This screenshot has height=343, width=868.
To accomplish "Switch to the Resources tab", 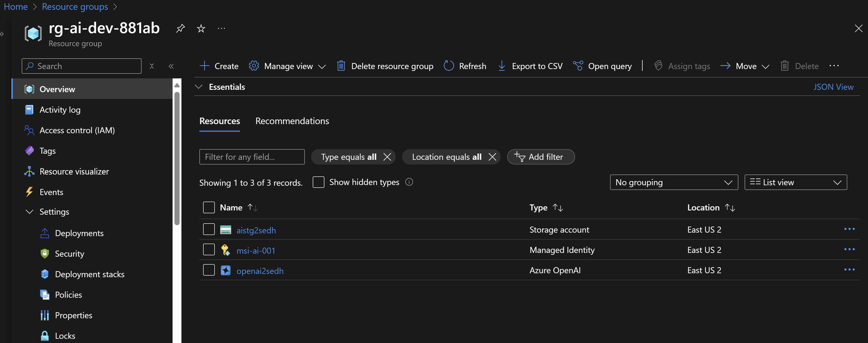I will tap(220, 121).
